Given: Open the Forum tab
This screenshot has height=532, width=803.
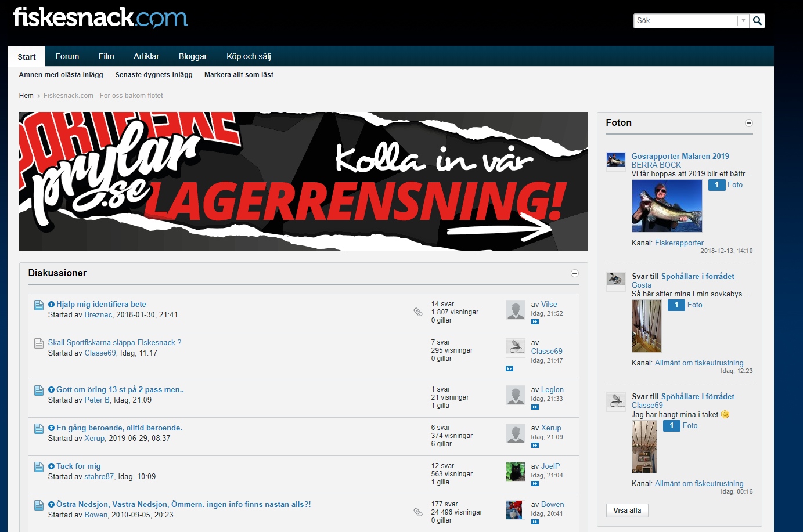Looking at the screenshot, I should click(67, 56).
